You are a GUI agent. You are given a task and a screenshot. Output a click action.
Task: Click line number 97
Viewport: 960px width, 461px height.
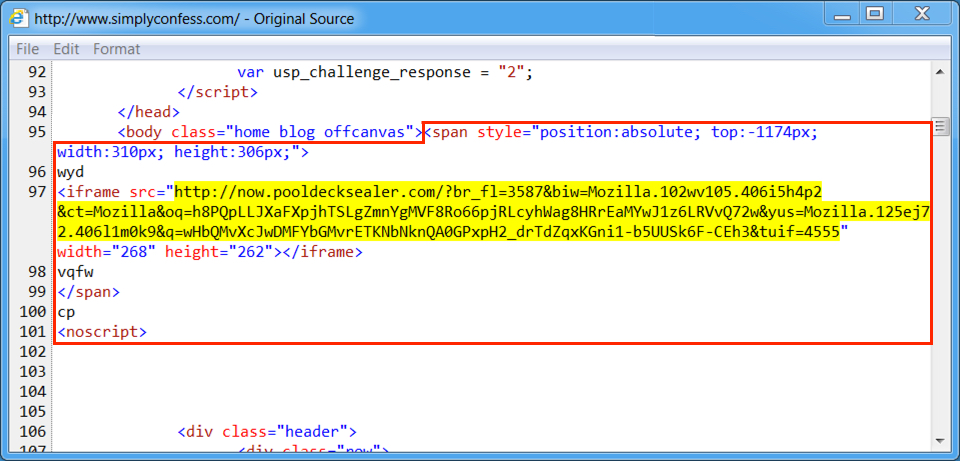(x=37, y=192)
